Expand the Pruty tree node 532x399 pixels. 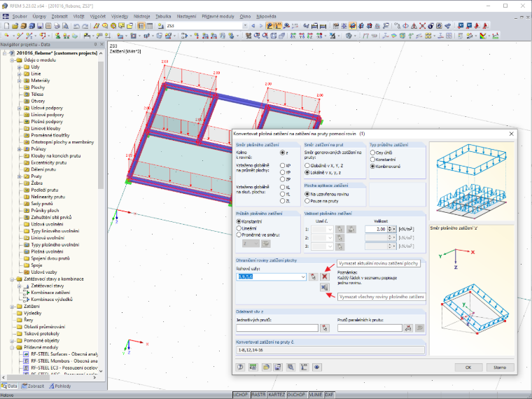[20, 176]
